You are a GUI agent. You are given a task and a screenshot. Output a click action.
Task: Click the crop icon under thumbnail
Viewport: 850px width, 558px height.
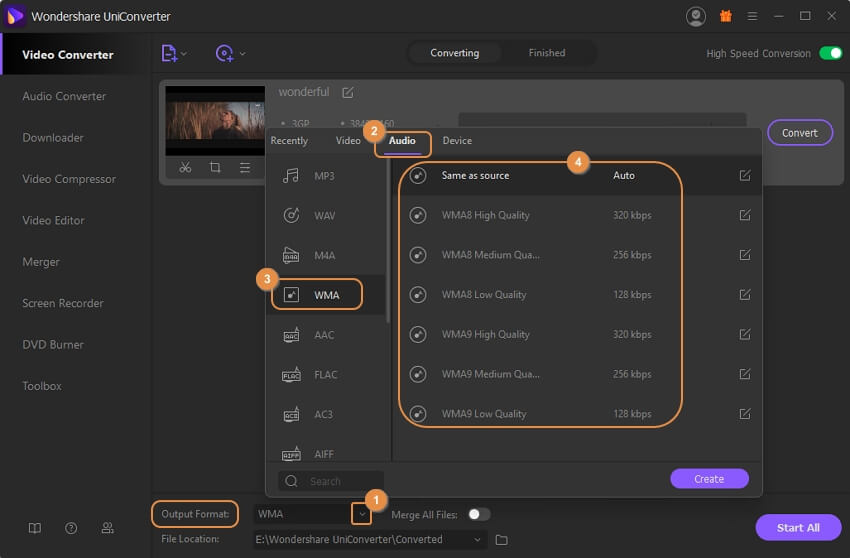(215, 167)
